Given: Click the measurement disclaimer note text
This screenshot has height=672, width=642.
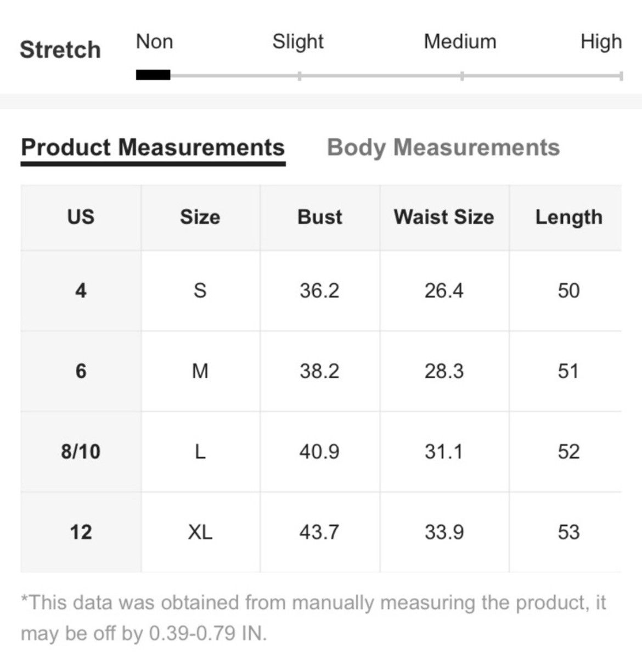Looking at the screenshot, I should coord(313,618).
